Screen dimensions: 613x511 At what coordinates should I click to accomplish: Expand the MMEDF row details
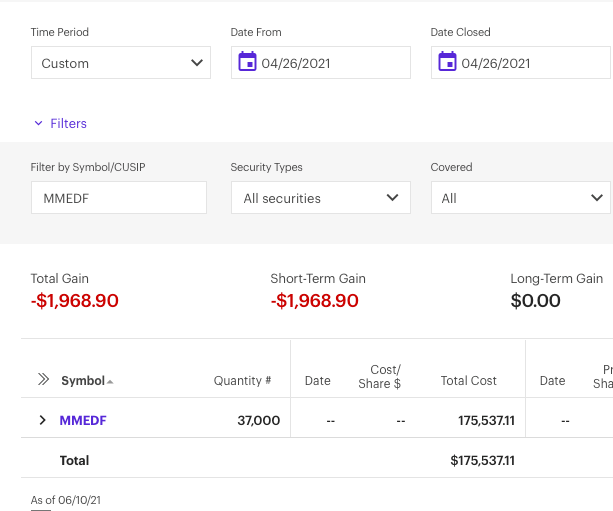tap(42, 420)
